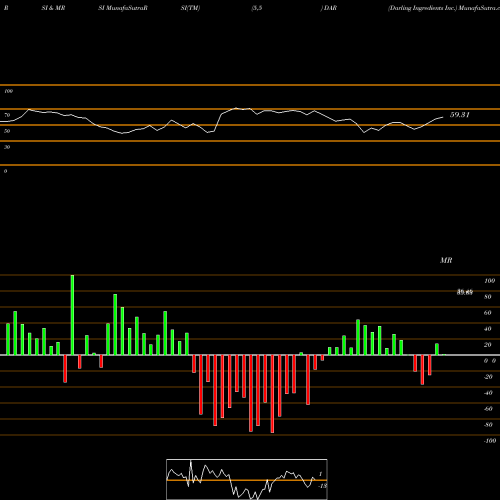
Task: Click the RSI value label 59.31
Action: pyautogui.click(x=460, y=115)
